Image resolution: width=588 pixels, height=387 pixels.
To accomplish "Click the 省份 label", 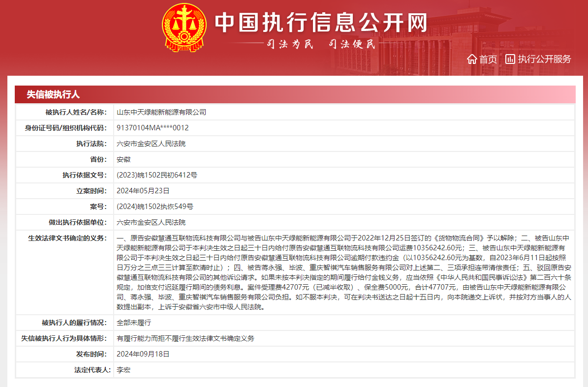I will (x=98, y=159).
